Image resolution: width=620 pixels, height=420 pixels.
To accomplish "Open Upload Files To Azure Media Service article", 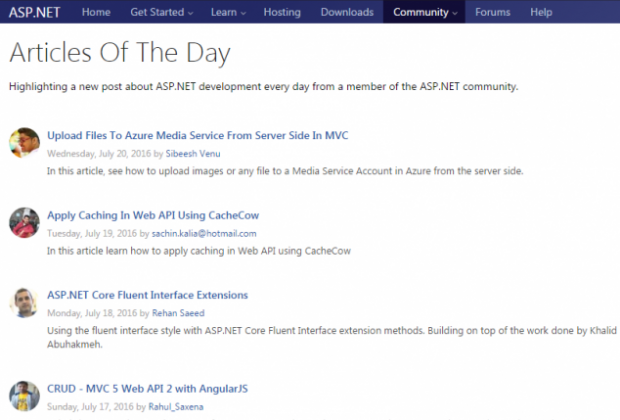I will pos(198,136).
